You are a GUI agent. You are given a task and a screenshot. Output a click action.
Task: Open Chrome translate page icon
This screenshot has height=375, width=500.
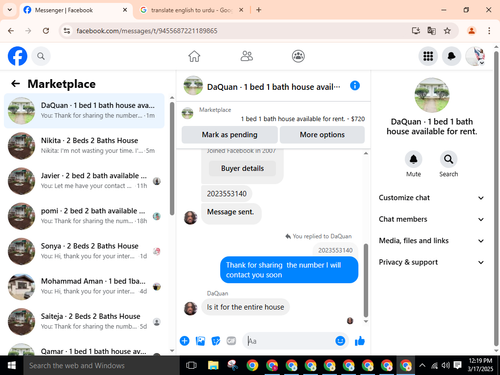431,31
